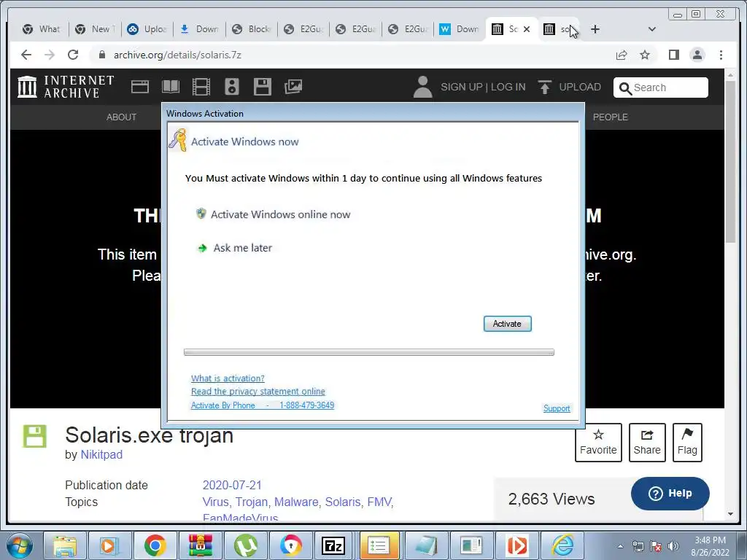Image resolution: width=747 pixels, height=560 pixels.
Task: Click Activate By Phone link
Action: [263, 405]
